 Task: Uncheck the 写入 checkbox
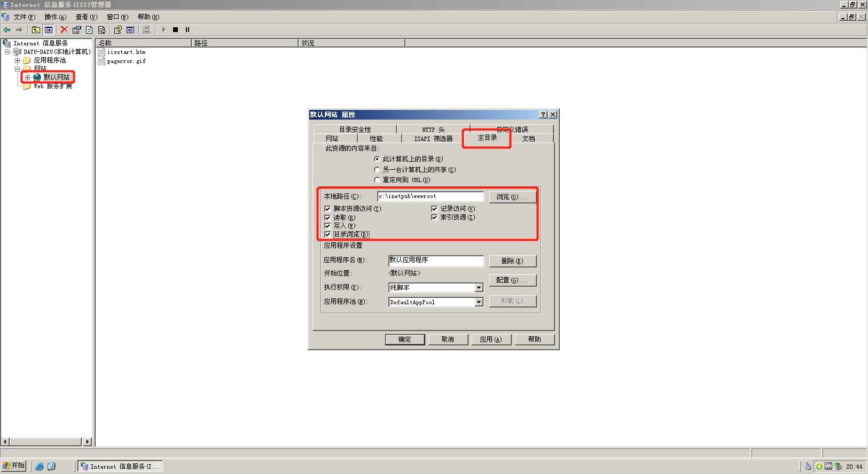pyautogui.click(x=327, y=226)
